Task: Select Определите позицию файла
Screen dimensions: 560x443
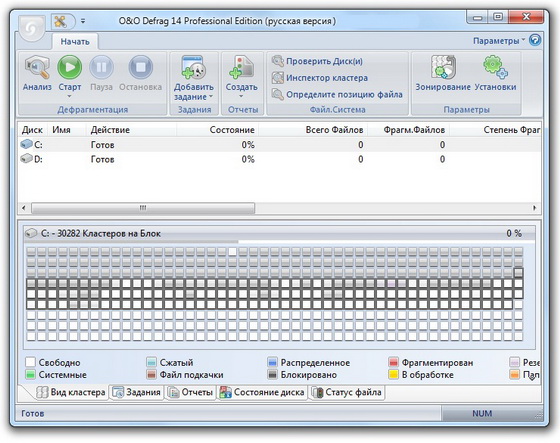Action: pos(337,94)
